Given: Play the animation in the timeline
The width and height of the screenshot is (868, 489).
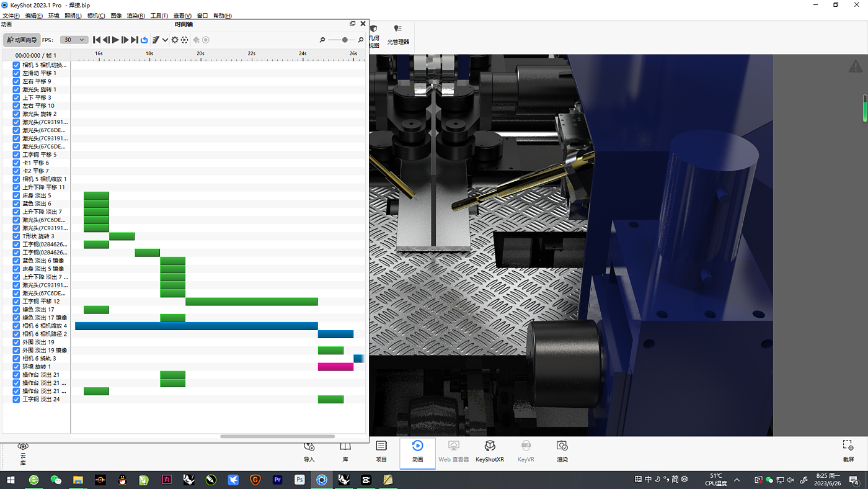Looking at the screenshot, I should pos(115,40).
